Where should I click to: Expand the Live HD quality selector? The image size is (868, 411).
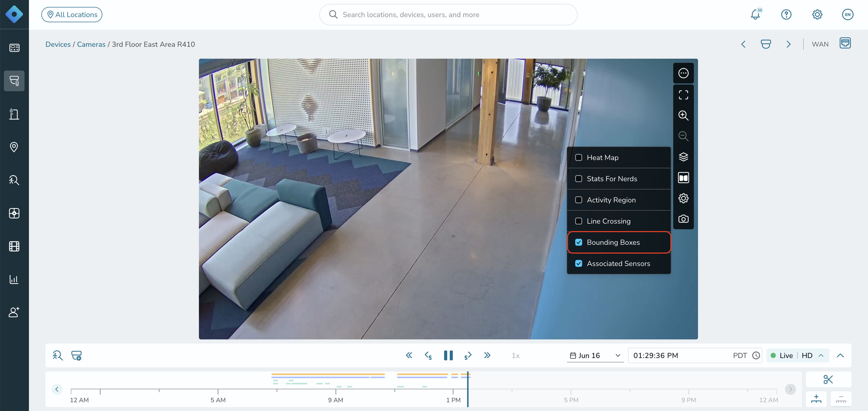797,355
